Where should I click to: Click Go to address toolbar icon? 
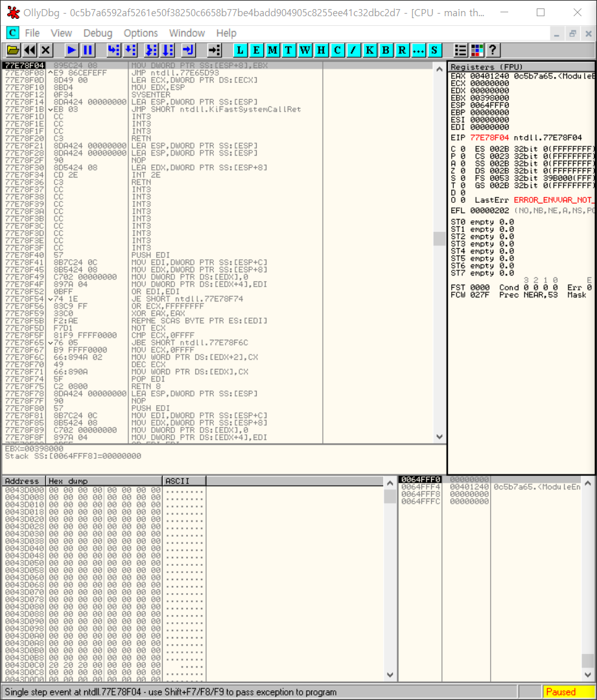point(215,50)
